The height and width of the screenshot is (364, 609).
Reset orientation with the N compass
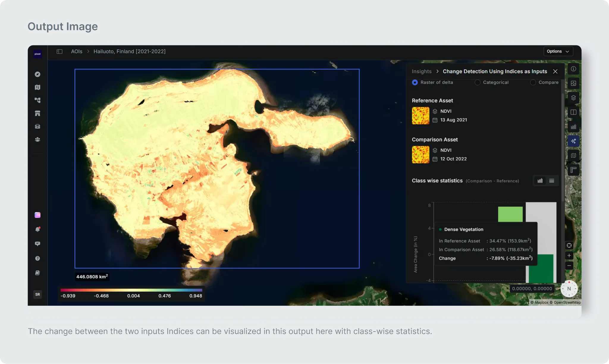[569, 288]
